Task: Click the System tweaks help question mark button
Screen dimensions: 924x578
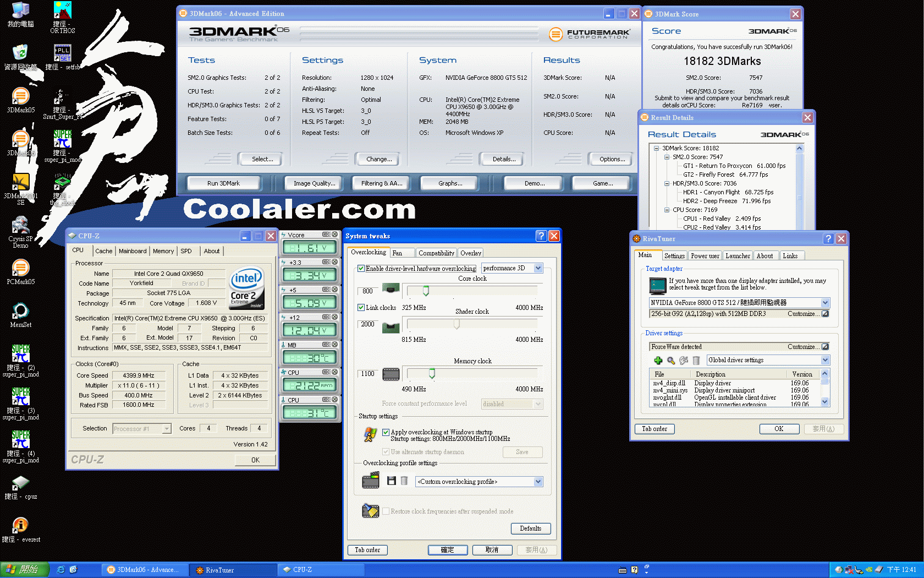Action: [541, 236]
